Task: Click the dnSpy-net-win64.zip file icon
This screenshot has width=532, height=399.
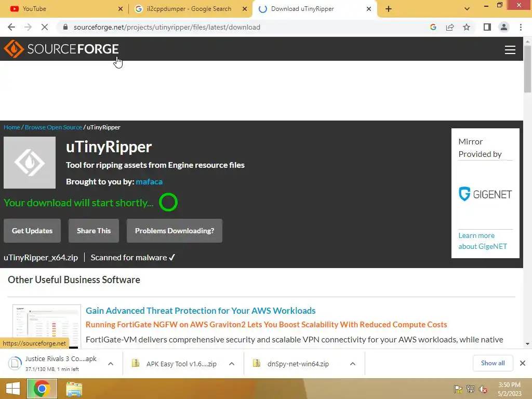Action: tap(257, 363)
